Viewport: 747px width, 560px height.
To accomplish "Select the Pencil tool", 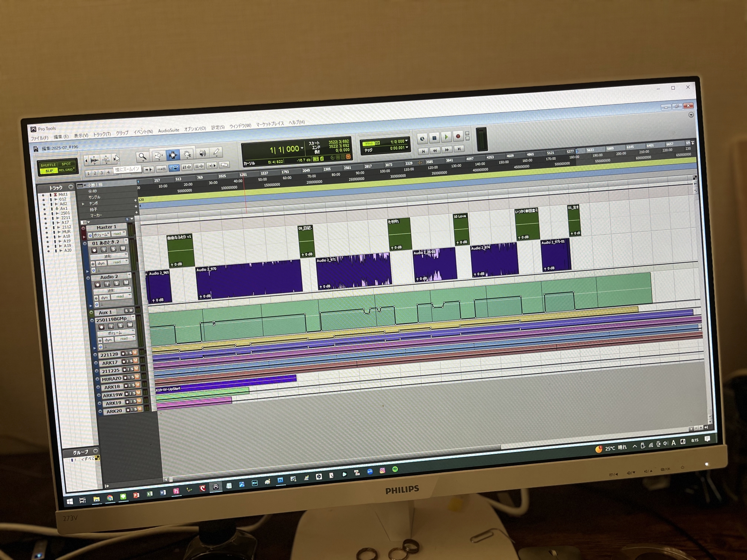I will [x=216, y=152].
